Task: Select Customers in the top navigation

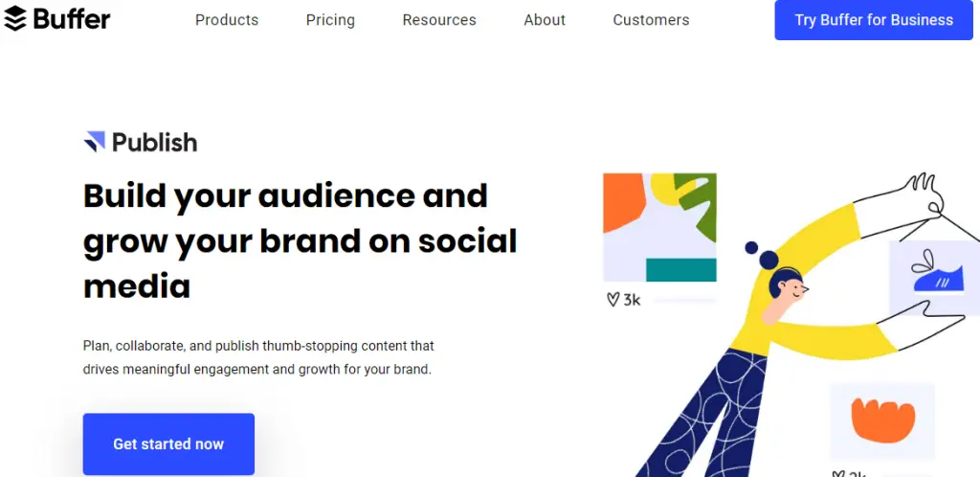Action: pyautogui.click(x=651, y=20)
